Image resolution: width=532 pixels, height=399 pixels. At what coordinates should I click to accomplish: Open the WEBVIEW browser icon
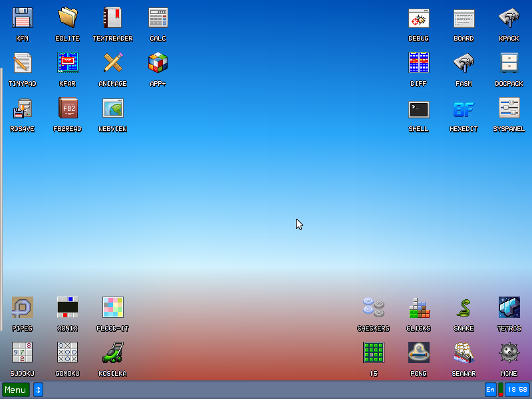(113, 108)
